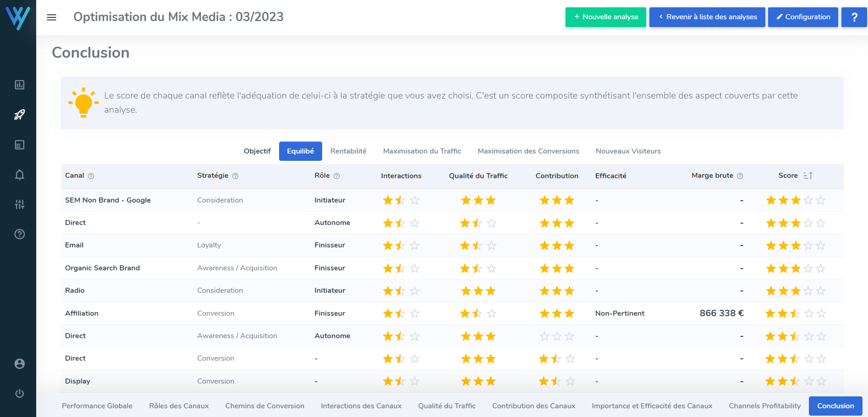Click the Affiliation channel cell

point(82,313)
